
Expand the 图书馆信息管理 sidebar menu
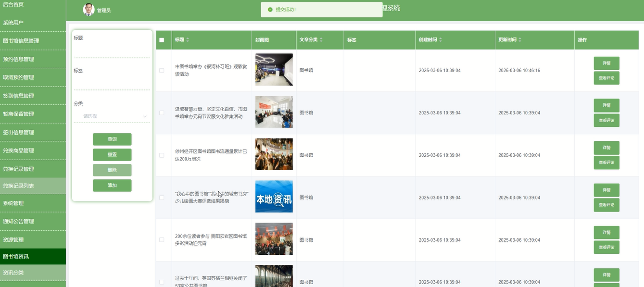(x=33, y=41)
